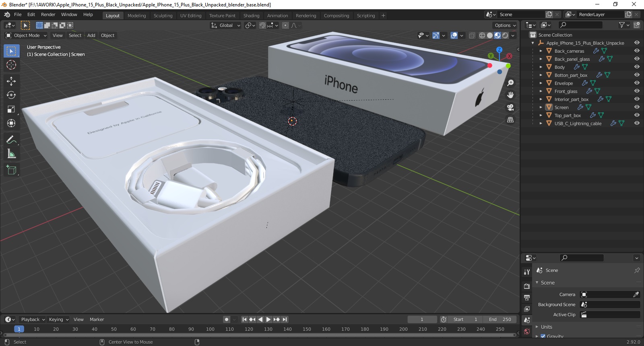Toggle snapping magnet icon
The height and width of the screenshot is (346, 644).
262,25
